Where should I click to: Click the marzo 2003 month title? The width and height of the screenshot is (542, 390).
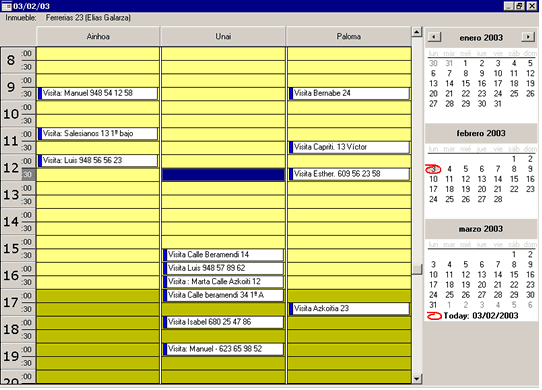(x=481, y=229)
